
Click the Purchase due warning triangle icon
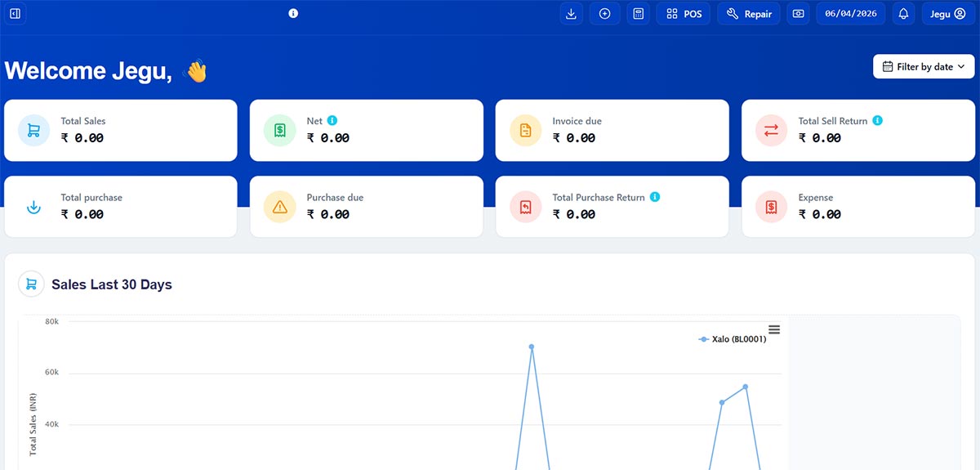point(280,207)
